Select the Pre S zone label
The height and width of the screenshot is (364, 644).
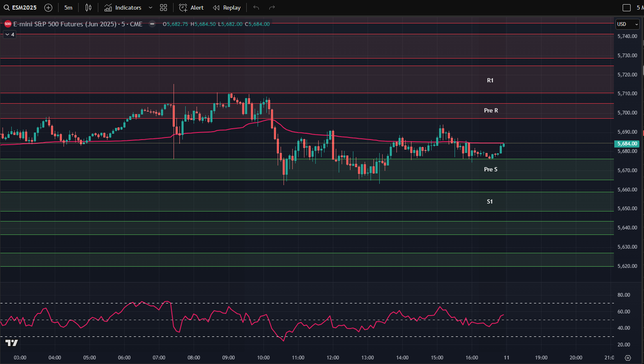coord(491,169)
